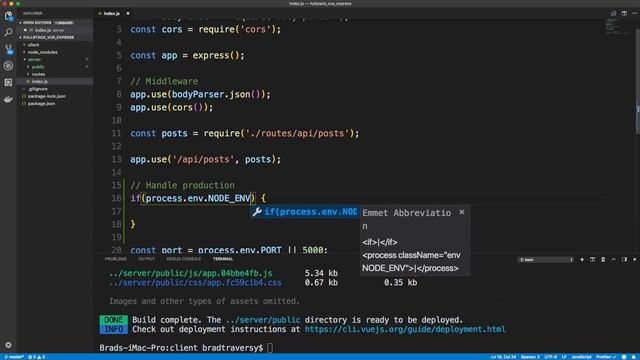
Task: Switch to the TERMINAL panel tab
Action: (223, 259)
